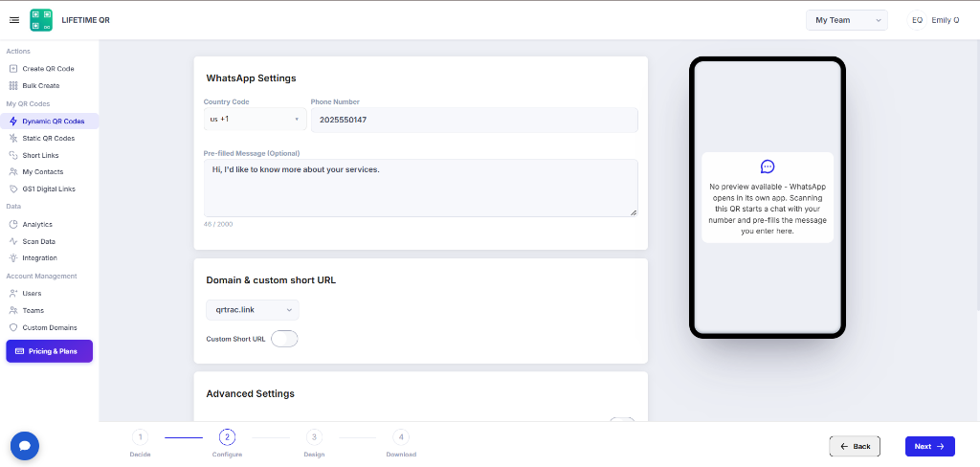Image resolution: width=980 pixels, height=467 pixels.
Task: Click the Integration lightbulb icon
Action: pyautogui.click(x=13, y=258)
